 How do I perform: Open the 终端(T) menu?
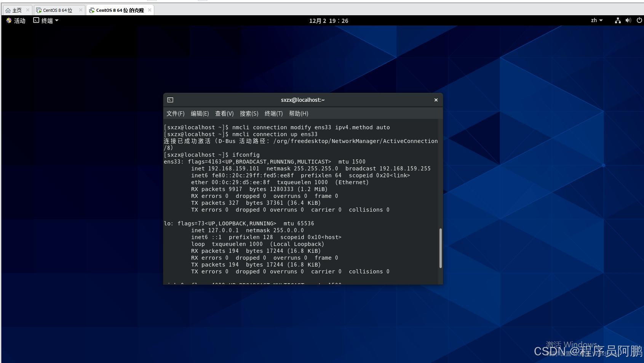[274, 114]
